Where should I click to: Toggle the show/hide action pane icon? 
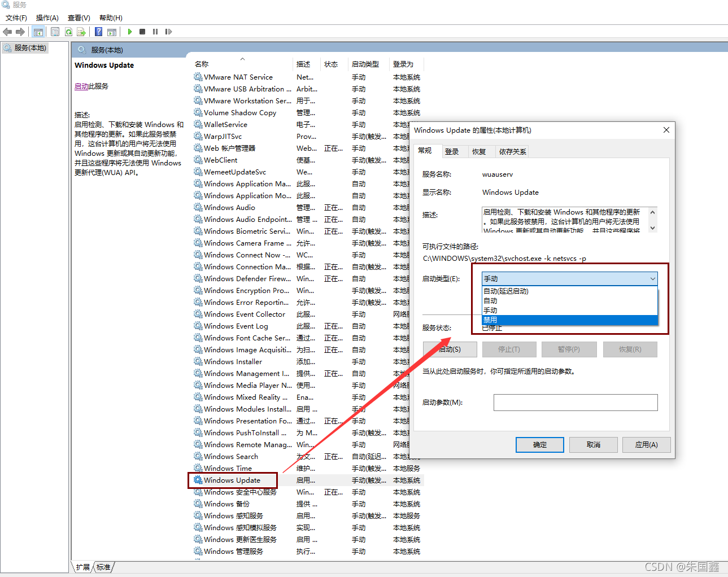tap(112, 32)
